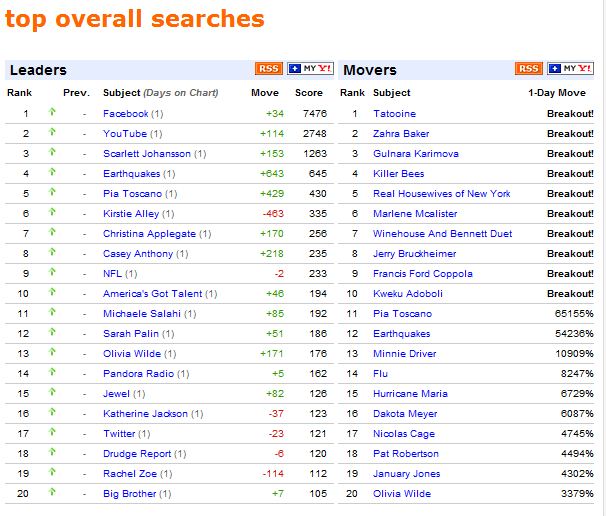
Task: Click Facebook's score value 7476
Action: (315, 114)
